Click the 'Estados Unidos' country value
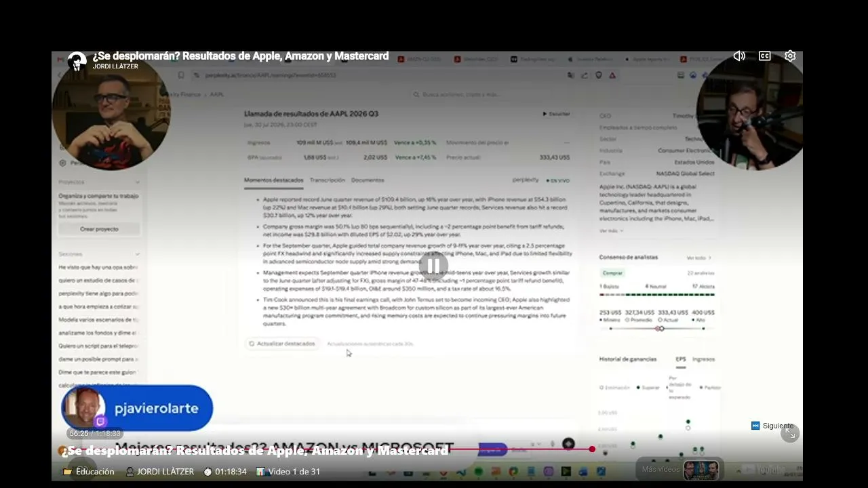The height and width of the screenshot is (488, 868). point(694,162)
